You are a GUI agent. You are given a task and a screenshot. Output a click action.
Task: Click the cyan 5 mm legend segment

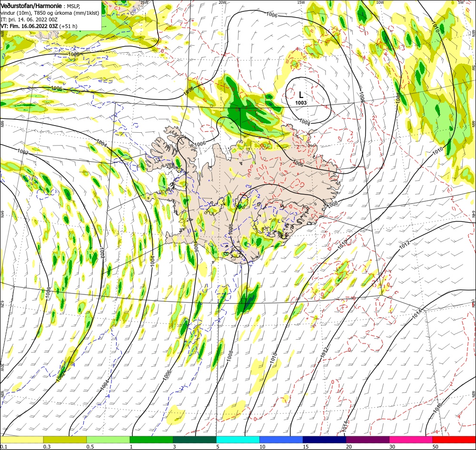click(x=238, y=440)
